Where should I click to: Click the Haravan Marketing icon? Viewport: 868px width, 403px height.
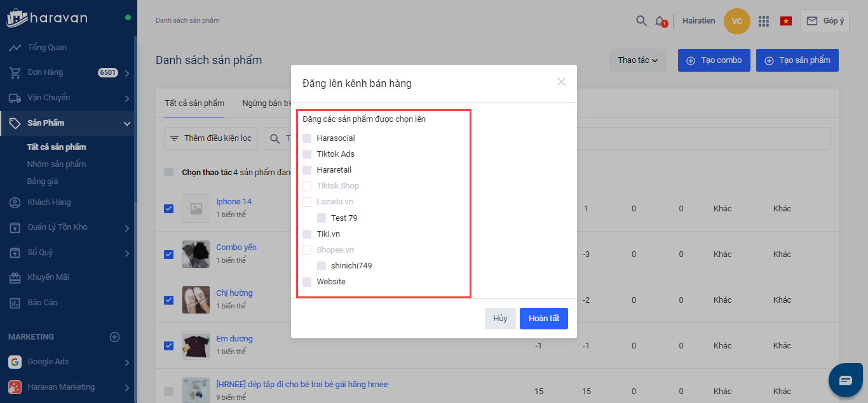click(15, 387)
